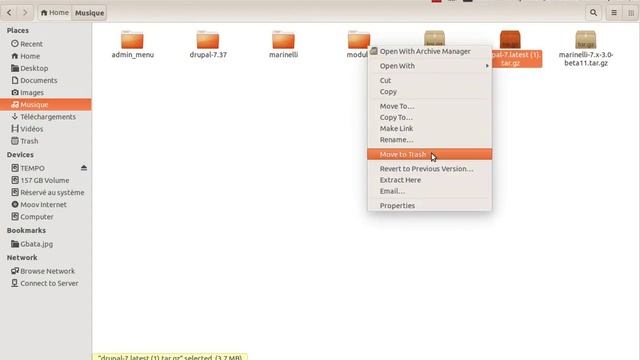Select the marinelli-7.x-3.0-beta11.tar.gz archive icon
The image size is (640, 360).
point(586,40)
